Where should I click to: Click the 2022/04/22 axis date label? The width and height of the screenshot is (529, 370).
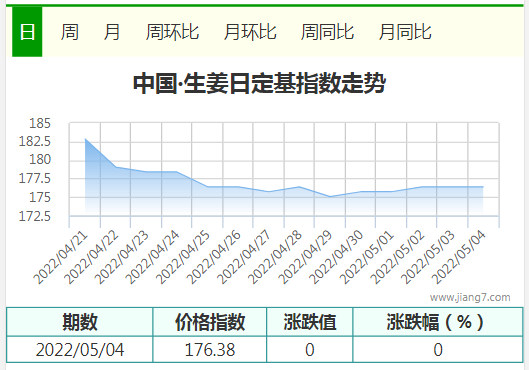(x=91, y=258)
